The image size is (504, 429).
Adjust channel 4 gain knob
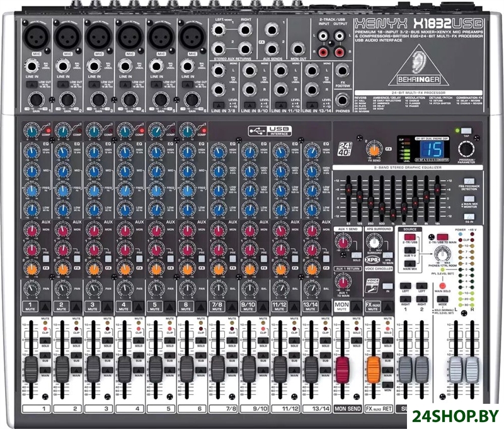point(130,100)
